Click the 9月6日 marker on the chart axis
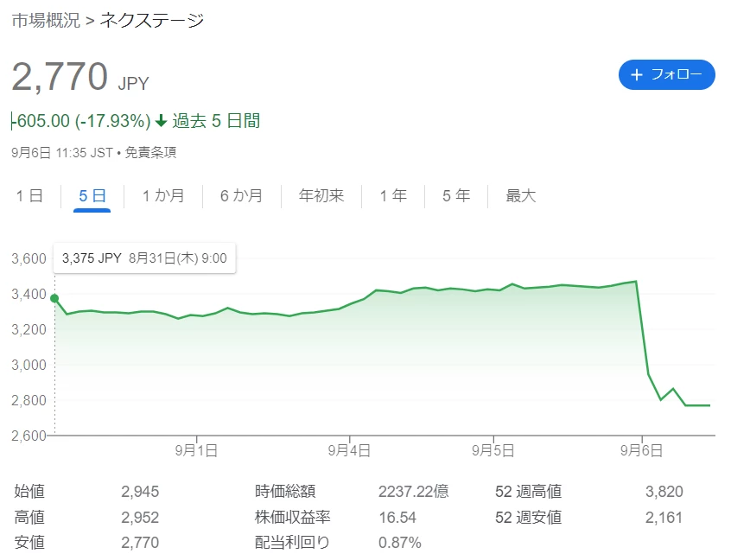This screenshot has height=560, width=750. tap(641, 450)
